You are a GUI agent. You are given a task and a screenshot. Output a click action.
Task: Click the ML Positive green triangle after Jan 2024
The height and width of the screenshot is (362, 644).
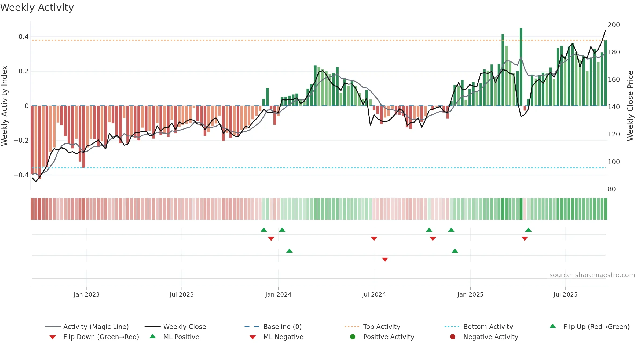[290, 251]
